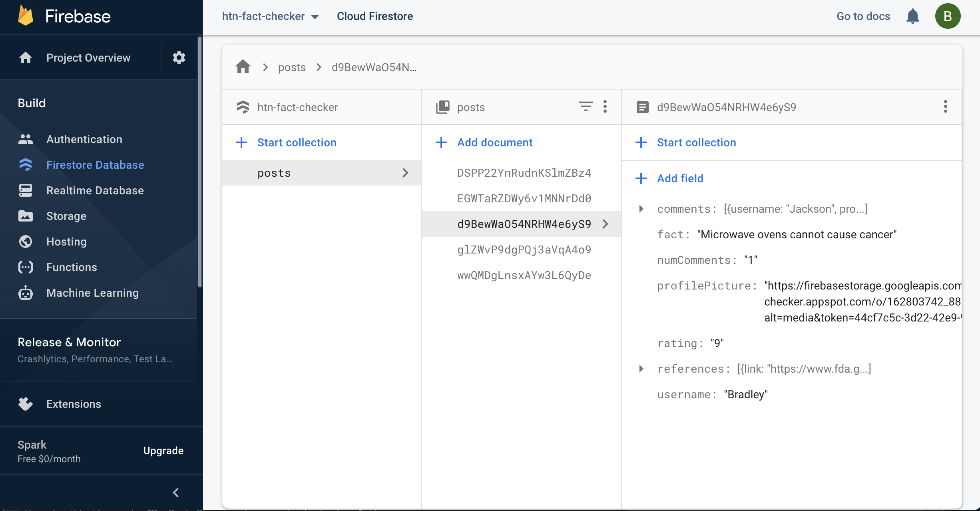Click Add document in posts
Image resolution: width=980 pixels, height=511 pixels.
click(494, 142)
